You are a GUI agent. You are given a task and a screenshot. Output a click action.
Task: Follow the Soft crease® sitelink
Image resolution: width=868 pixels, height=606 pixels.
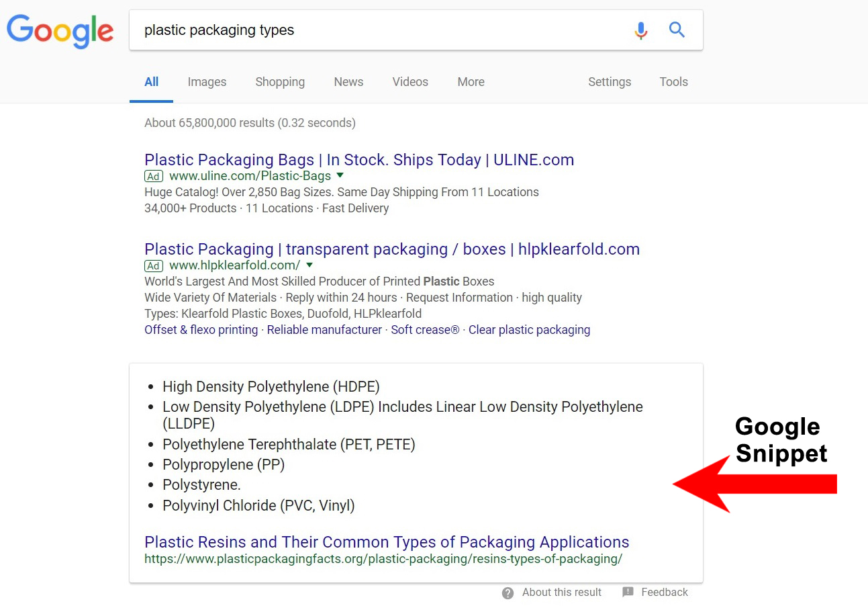coord(425,330)
